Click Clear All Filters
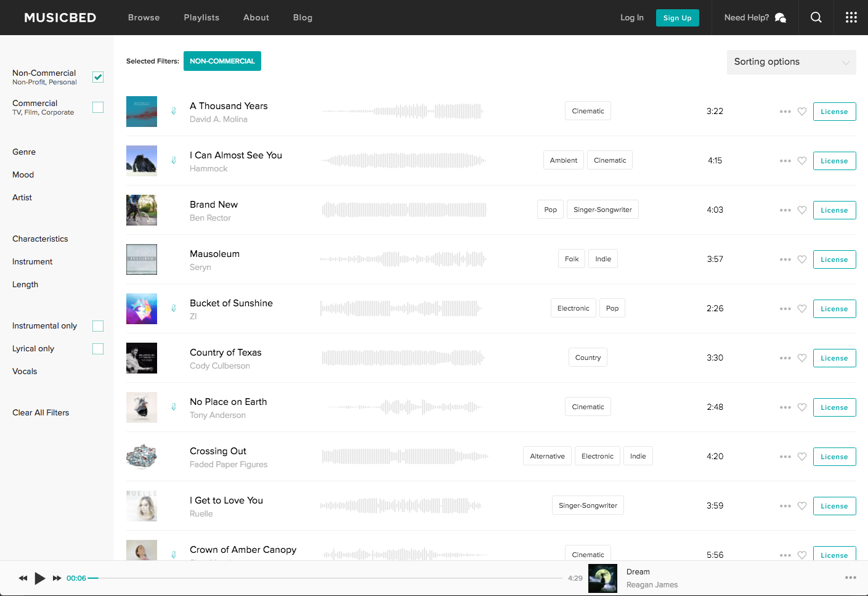 coord(41,413)
